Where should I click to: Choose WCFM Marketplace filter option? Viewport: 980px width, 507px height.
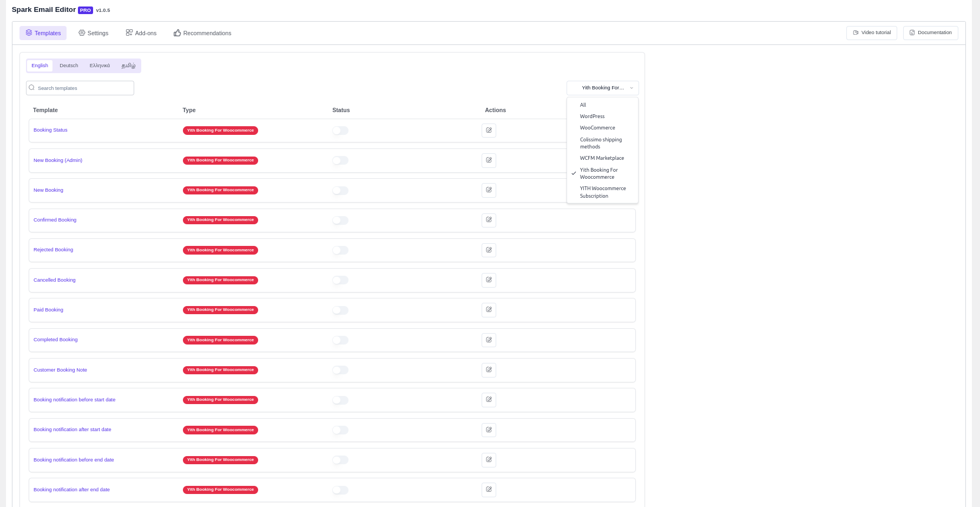tap(602, 158)
